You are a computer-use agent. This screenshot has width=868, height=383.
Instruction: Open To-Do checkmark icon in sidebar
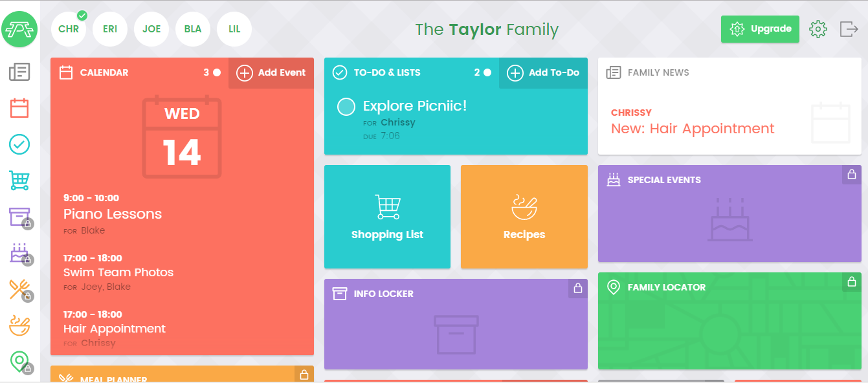pyautogui.click(x=19, y=144)
